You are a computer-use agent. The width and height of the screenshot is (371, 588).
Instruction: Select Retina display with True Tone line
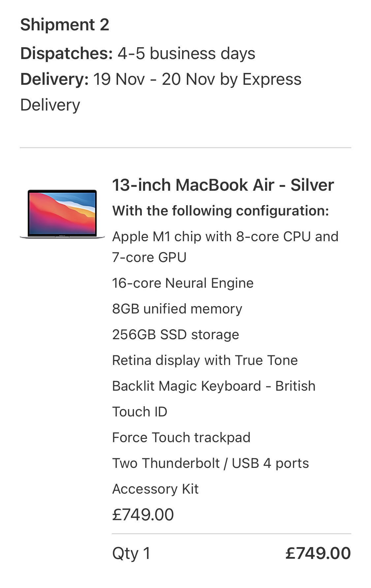(x=205, y=360)
